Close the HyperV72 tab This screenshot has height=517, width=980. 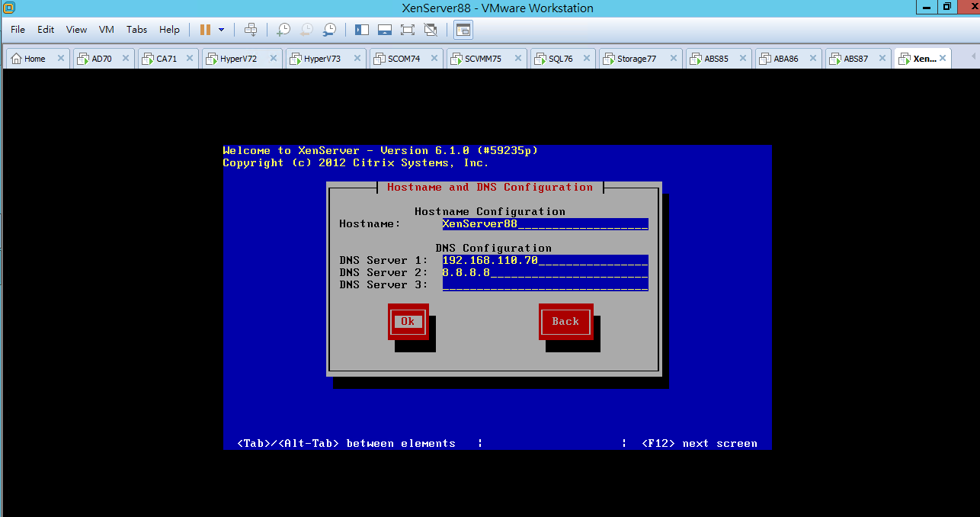(274, 59)
